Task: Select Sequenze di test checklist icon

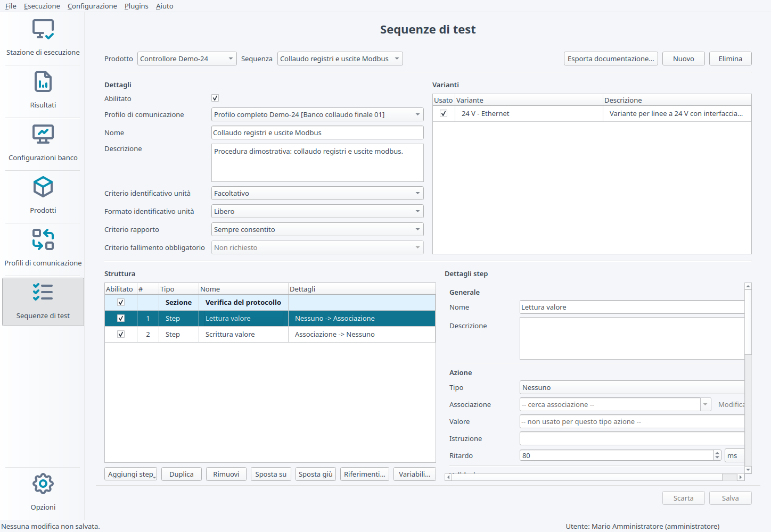Action: 43,292
